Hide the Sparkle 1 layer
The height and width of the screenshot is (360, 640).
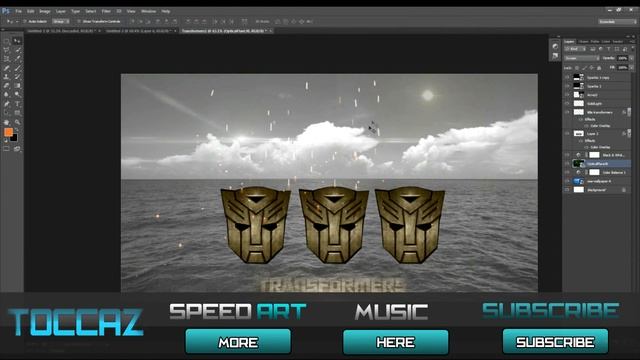click(x=567, y=86)
